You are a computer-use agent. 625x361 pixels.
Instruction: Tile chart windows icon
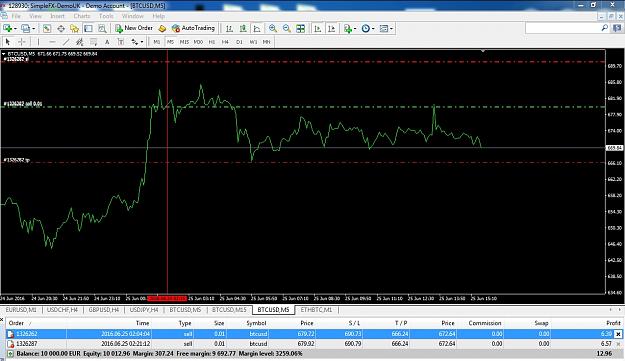click(301, 28)
